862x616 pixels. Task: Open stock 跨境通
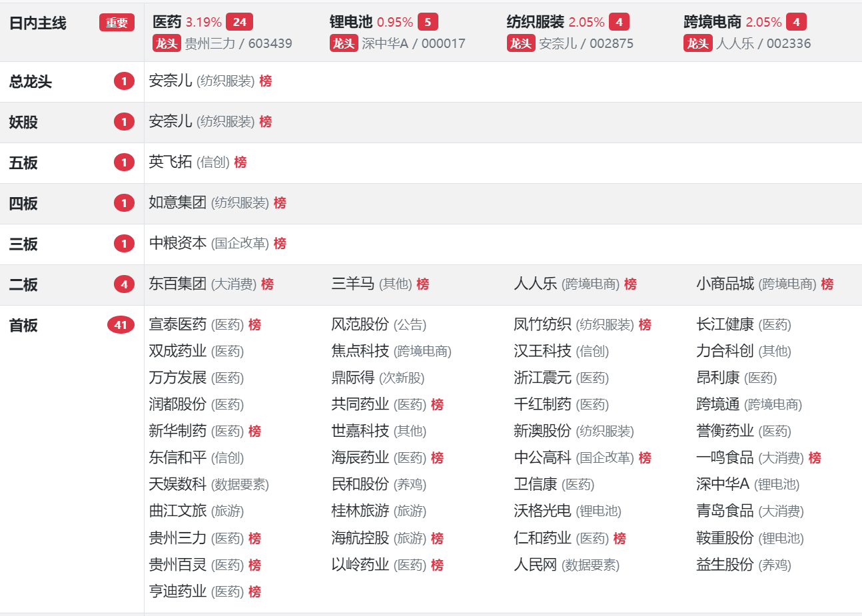(718, 405)
